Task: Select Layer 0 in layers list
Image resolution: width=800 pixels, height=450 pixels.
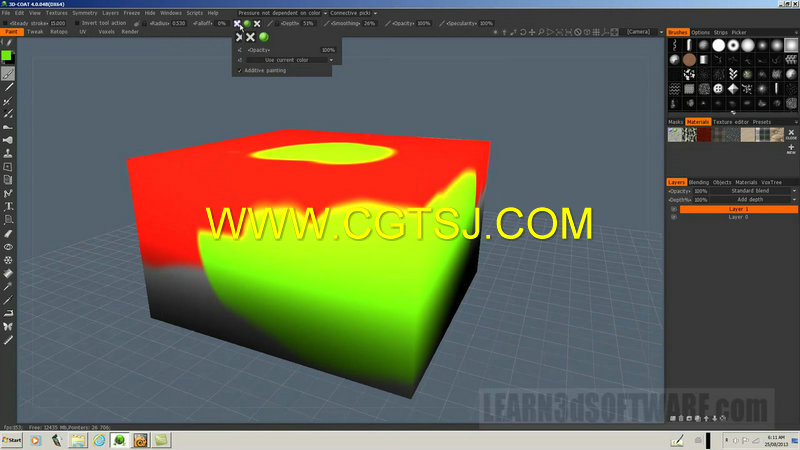Action: pyautogui.click(x=738, y=217)
